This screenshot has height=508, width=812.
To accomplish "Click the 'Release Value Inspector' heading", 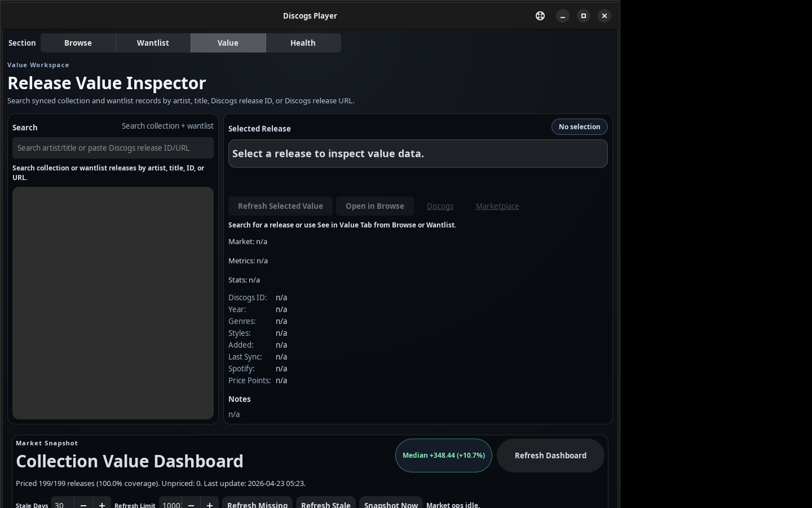I will point(107,83).
